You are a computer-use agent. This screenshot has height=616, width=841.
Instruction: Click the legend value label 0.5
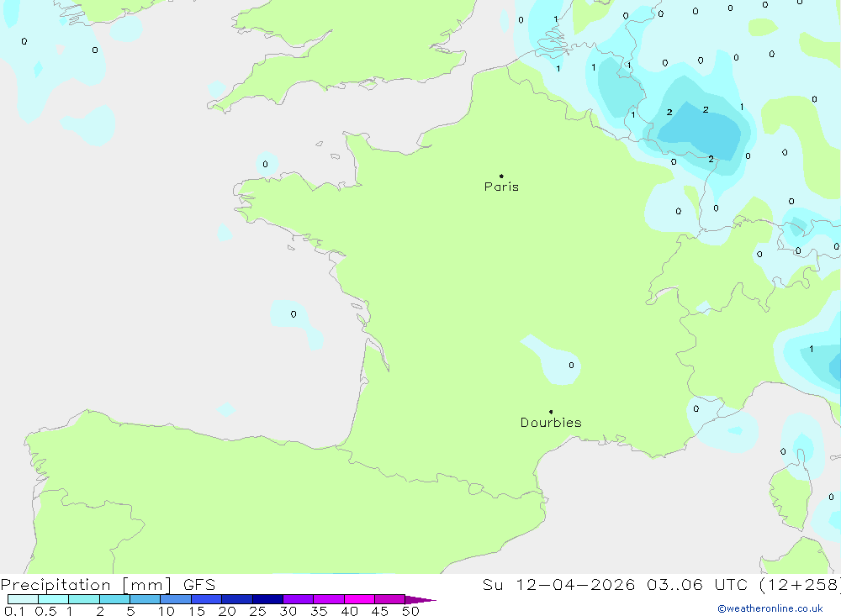45,611
